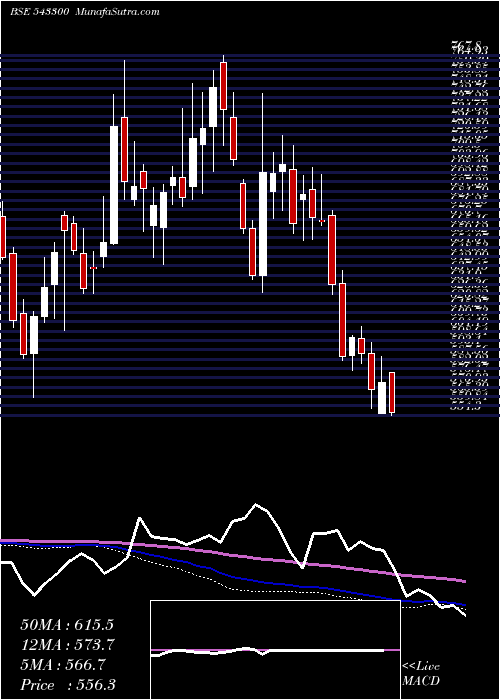500x700 pixels.
Task: Click the 12MA : 573.7 value
Action: [68, 645]
